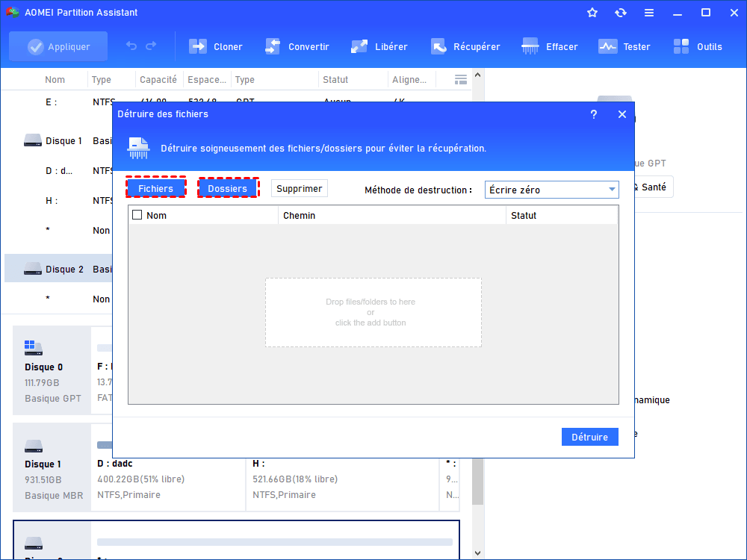Launch the Récupérer recovery tool

point(438,46)
